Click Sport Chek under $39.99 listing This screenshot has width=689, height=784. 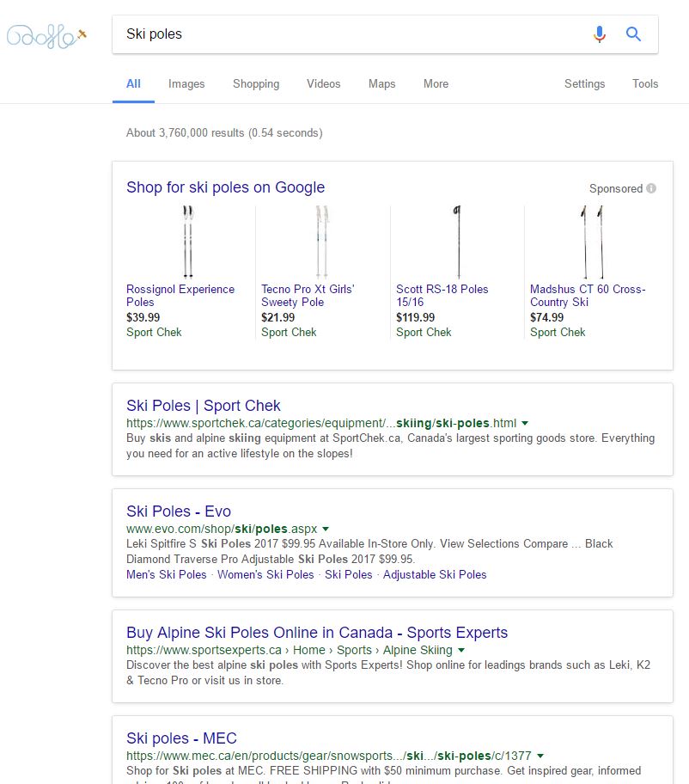tap(154, 333)
